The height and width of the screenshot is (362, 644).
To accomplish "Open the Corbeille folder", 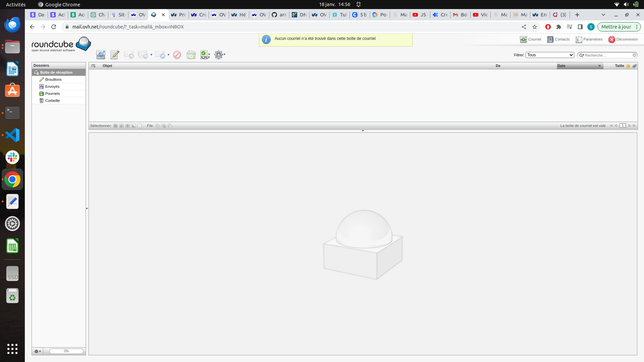I will (52, 101).
